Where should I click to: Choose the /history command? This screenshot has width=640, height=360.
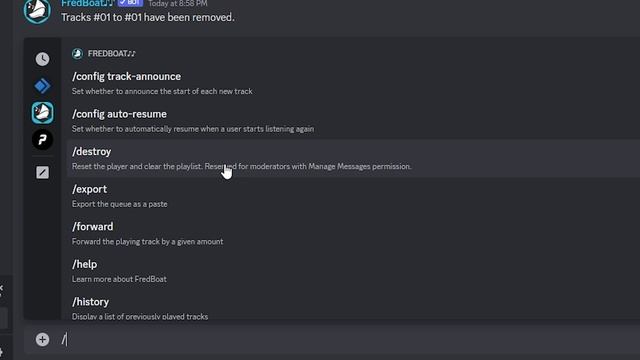coord(353,307)
